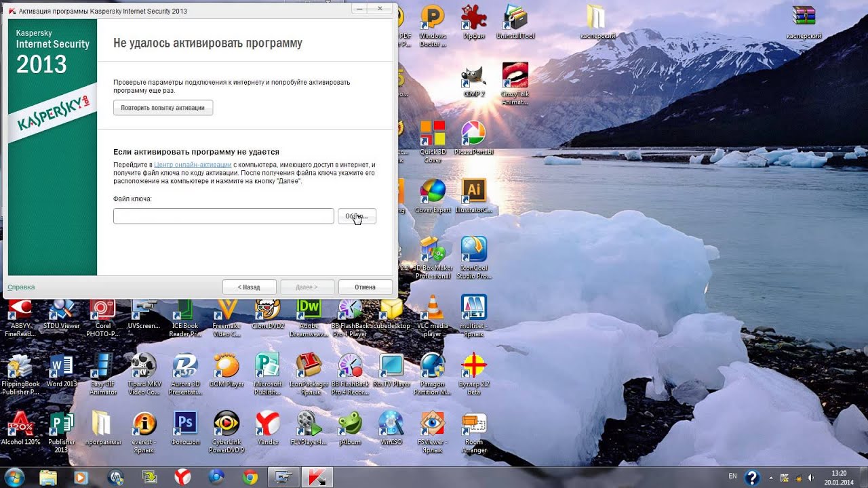The image size is (868, 488).
Task: Open Фотошоп desktop shortcut
Action: pos(184,428)
